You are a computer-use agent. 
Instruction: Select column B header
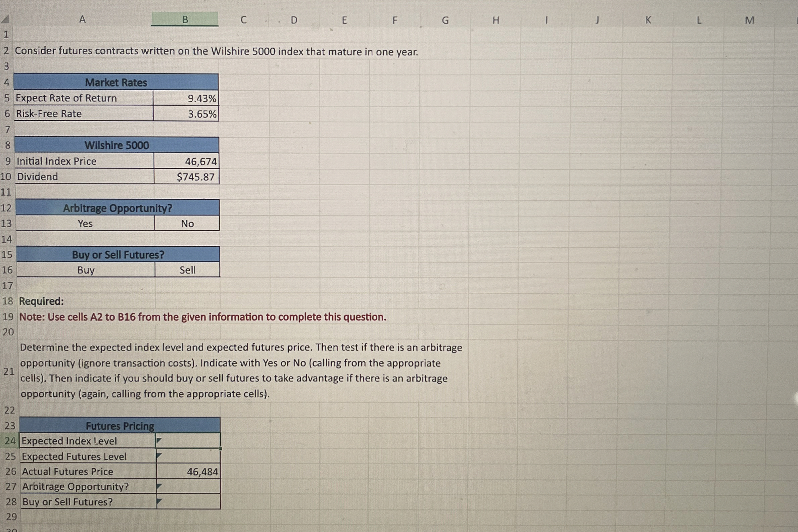tap(185, 19)
